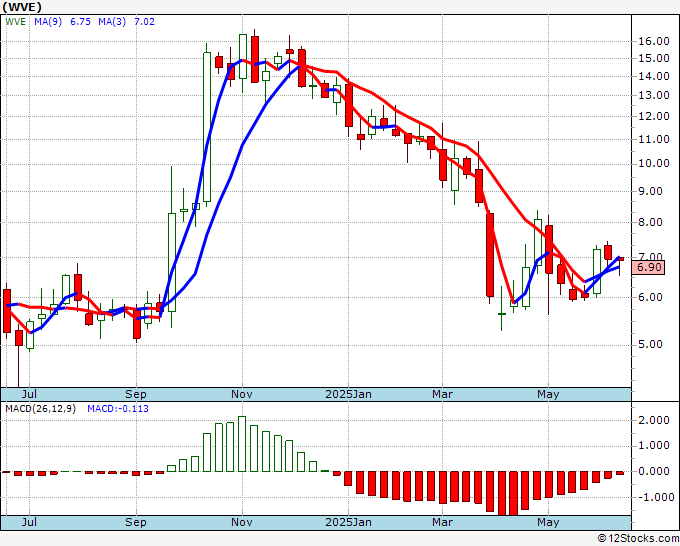Click May on the price chart date axis
Image resolution: width=680 pixels, height=546 pixels.
pos(548,394)
